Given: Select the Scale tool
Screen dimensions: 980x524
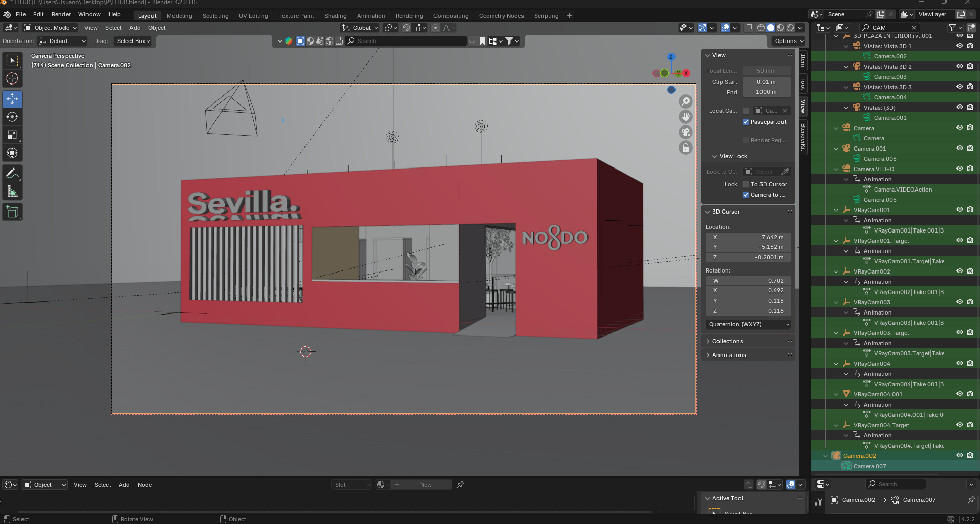Looking at the screenshot, I should point(12,135).
